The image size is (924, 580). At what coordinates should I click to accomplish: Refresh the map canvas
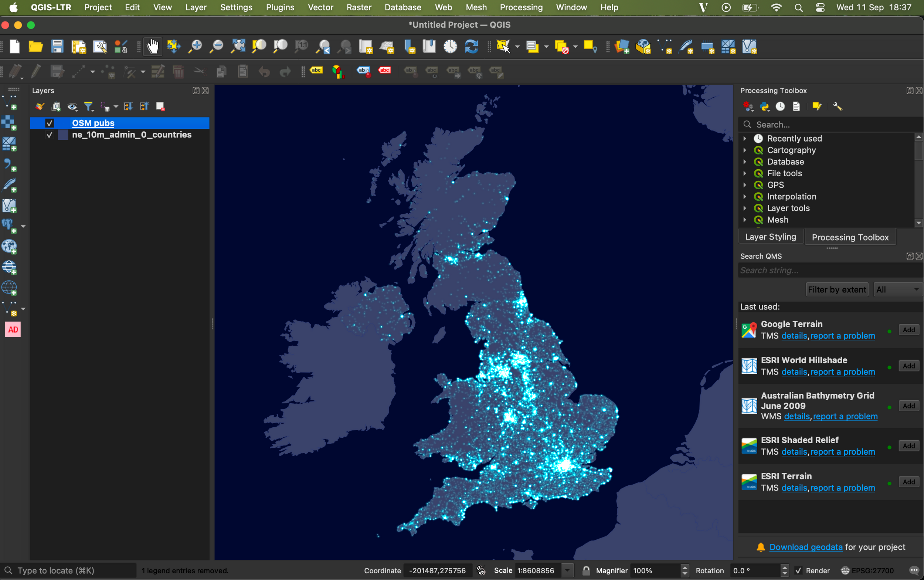tap(471, 47)
